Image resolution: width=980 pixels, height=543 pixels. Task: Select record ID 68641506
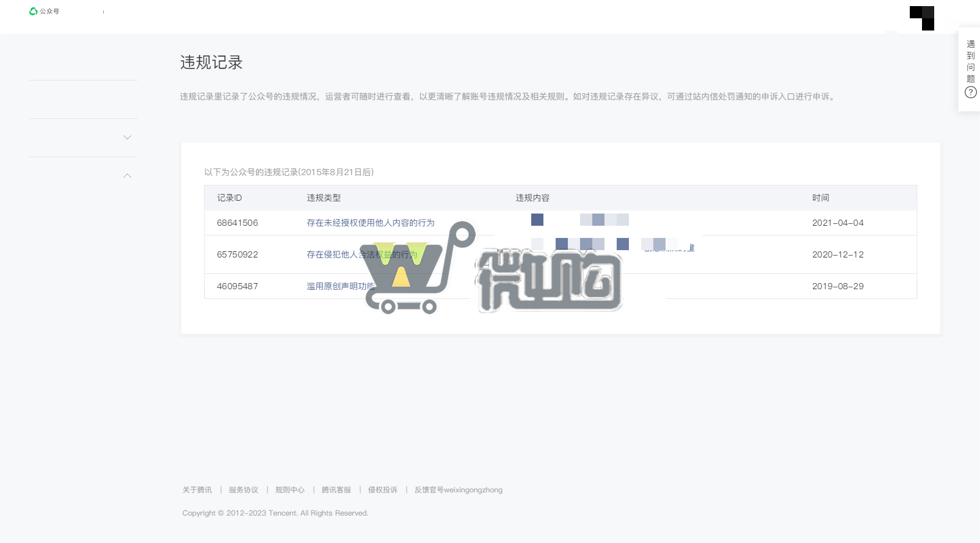(237, 223)
